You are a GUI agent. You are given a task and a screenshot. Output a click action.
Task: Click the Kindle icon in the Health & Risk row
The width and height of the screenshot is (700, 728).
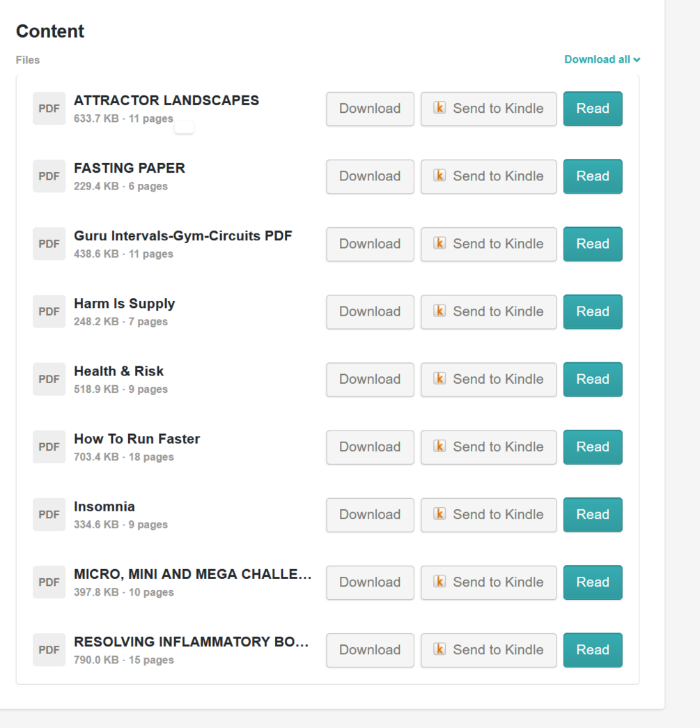(440, 379)
